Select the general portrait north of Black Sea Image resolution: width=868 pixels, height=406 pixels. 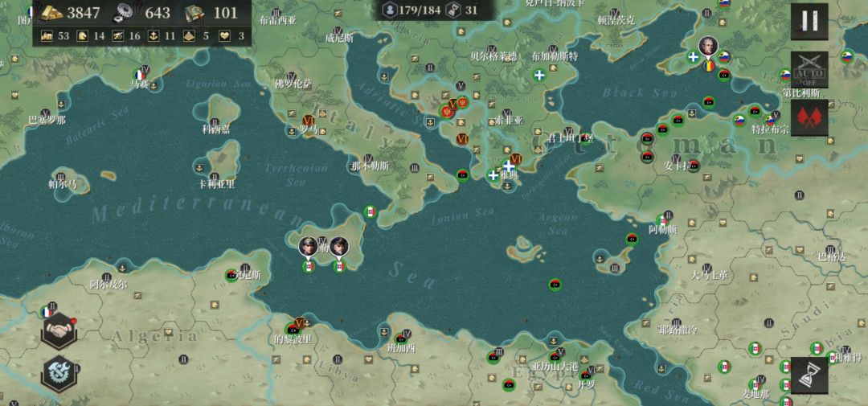pos(708,47)
